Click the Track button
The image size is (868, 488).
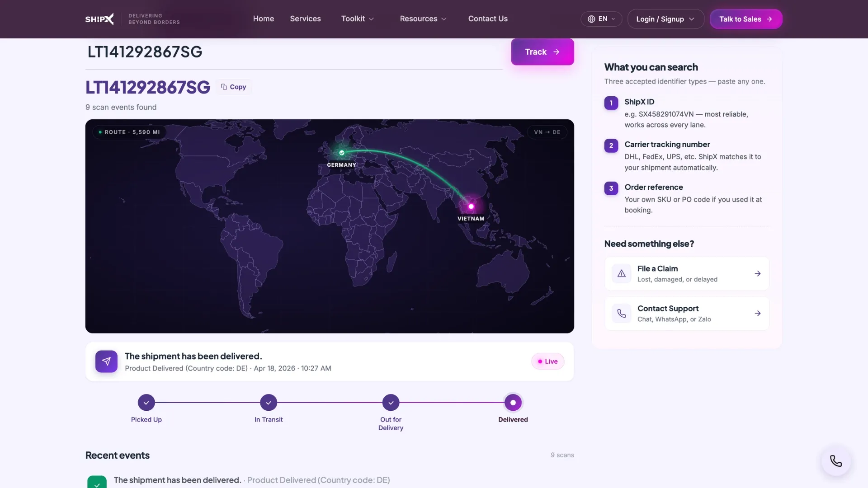(x=542, y=52)
